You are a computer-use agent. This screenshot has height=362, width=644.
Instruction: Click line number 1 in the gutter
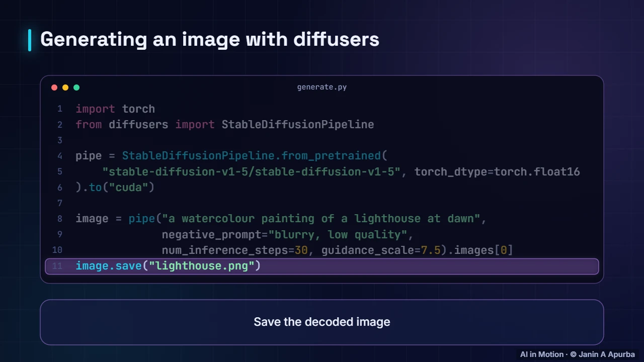pyautogui.click(x=60, y=109)
